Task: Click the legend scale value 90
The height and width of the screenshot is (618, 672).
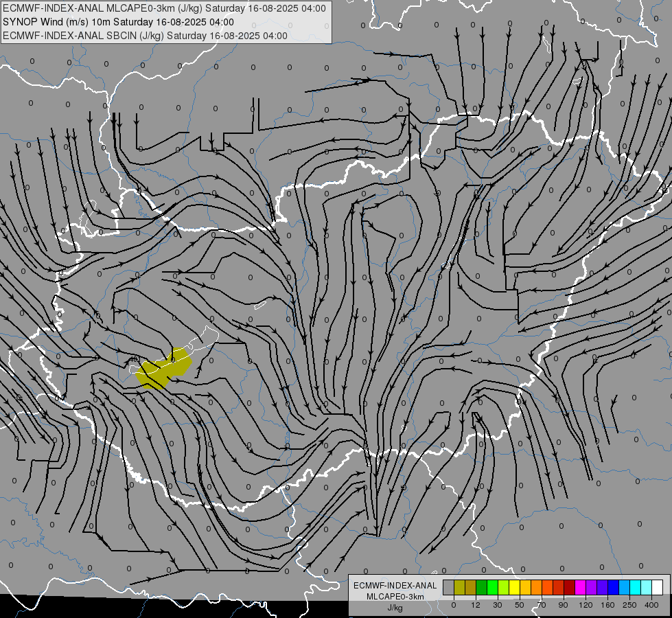Action: pos(563,605)
